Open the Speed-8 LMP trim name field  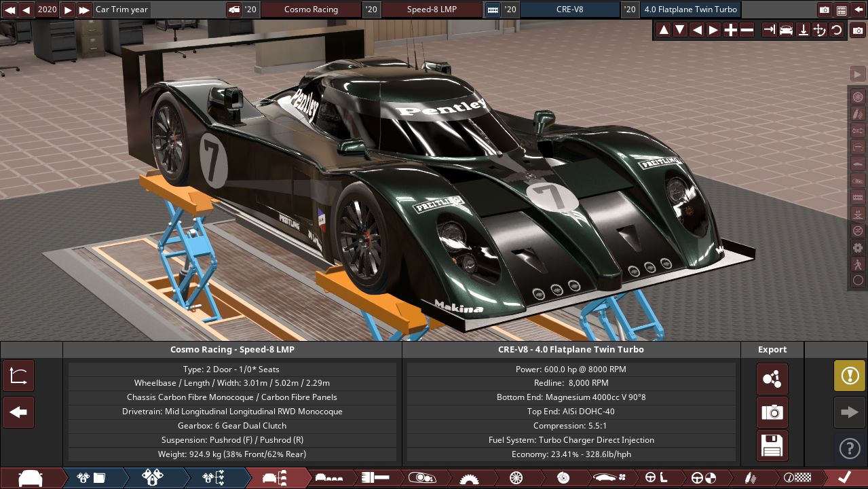432,10
